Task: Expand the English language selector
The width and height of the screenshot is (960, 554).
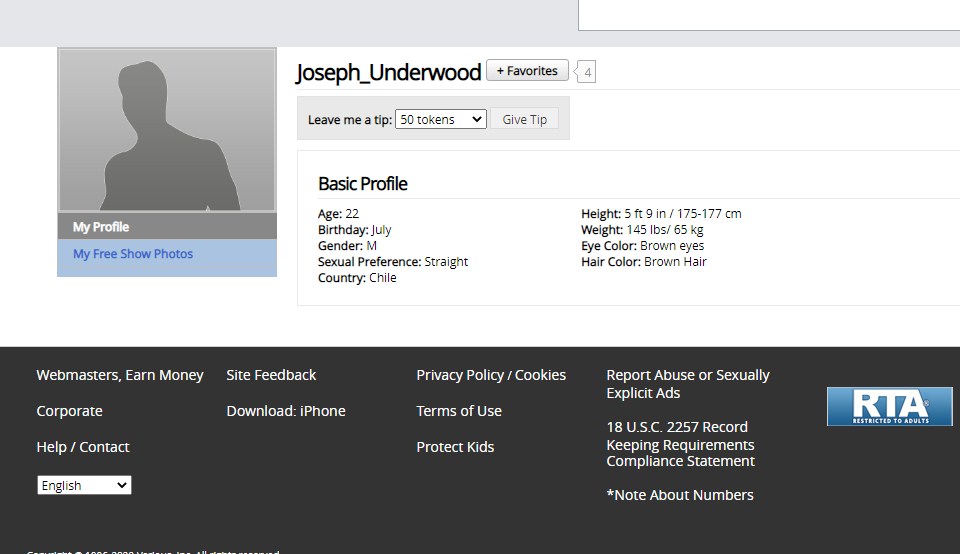Action: 84,485
